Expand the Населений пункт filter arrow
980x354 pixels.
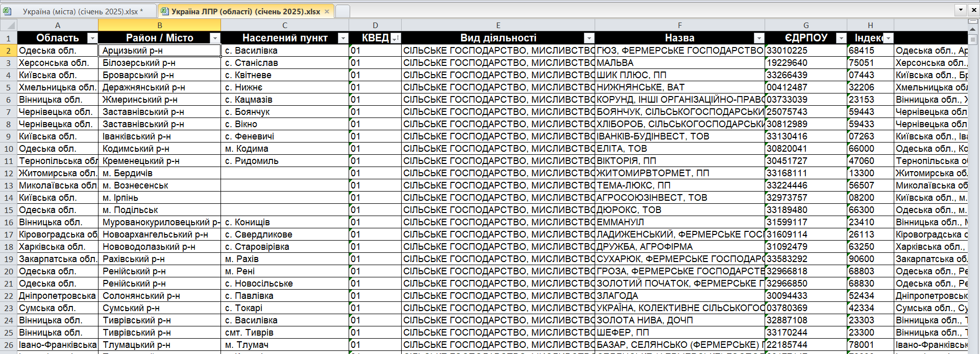(x=343, y=38)
